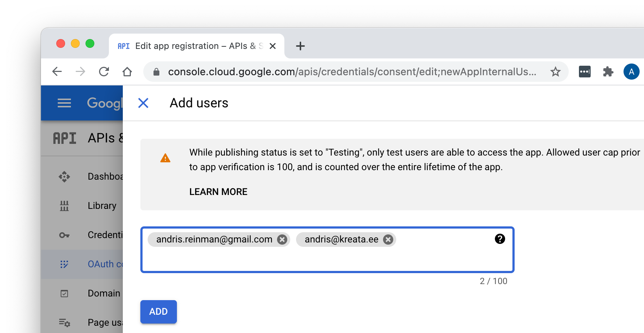Open Dashboard from the sidebar
The image size is (644, 333).
106,176
